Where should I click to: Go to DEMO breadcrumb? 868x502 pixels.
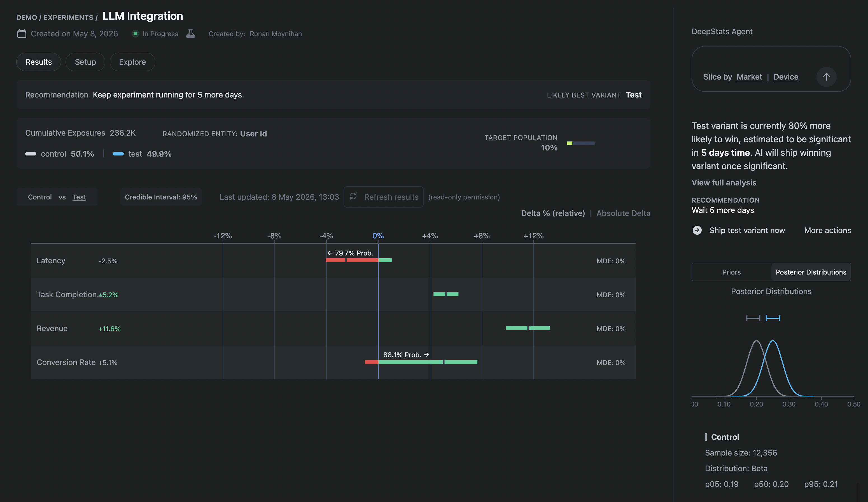27,17
